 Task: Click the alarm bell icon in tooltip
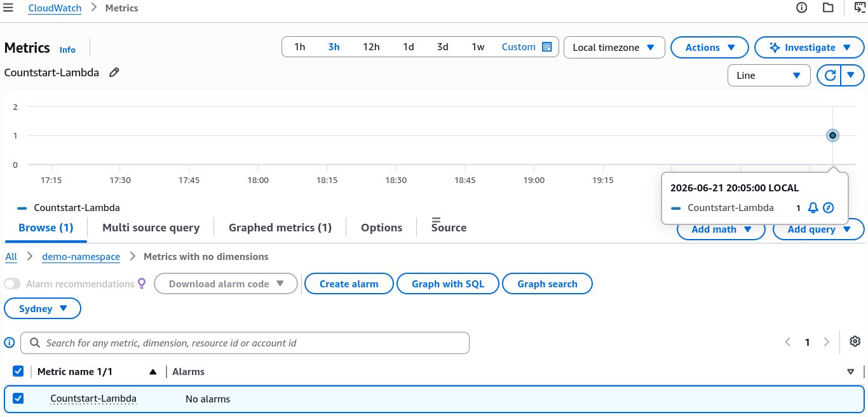(813, 208)
